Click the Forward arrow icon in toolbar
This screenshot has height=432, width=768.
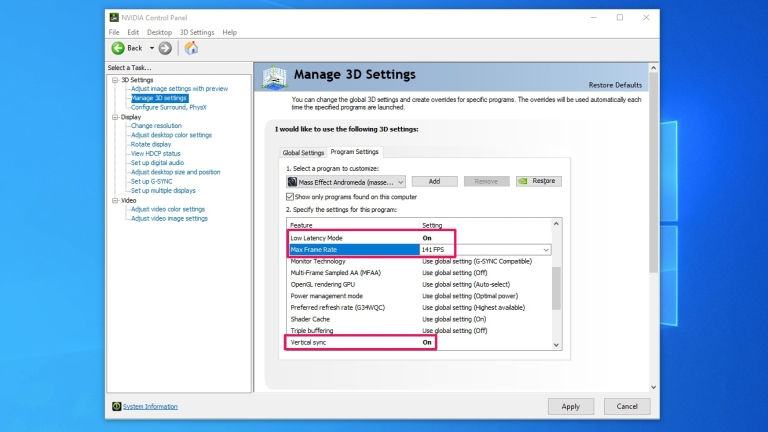coord(165,48)
